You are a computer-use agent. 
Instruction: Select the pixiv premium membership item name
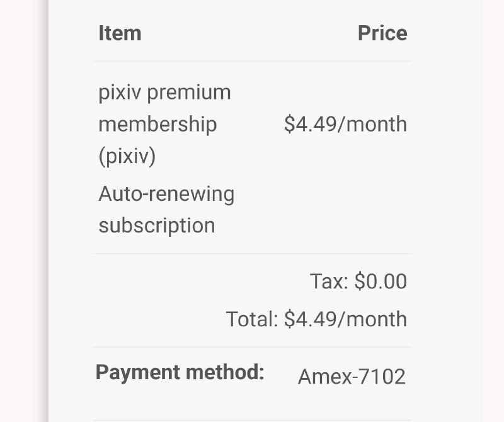(x=164, y=124)
